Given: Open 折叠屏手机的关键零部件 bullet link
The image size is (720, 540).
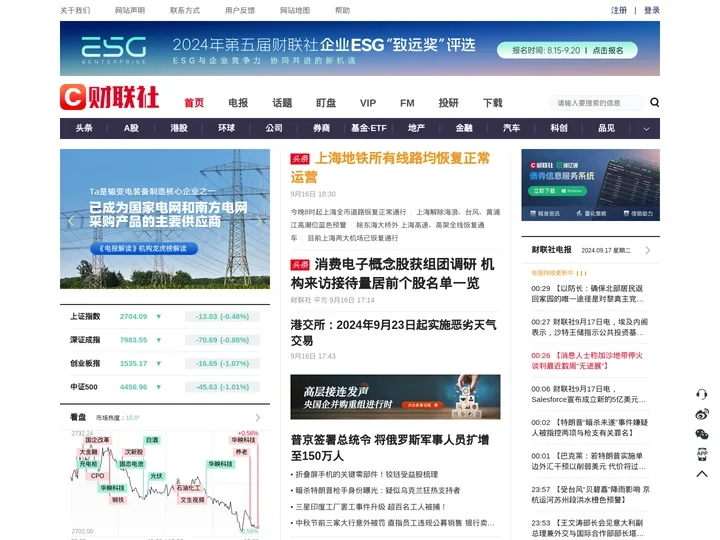Looking at the screenshot, I should click(366, 474).
